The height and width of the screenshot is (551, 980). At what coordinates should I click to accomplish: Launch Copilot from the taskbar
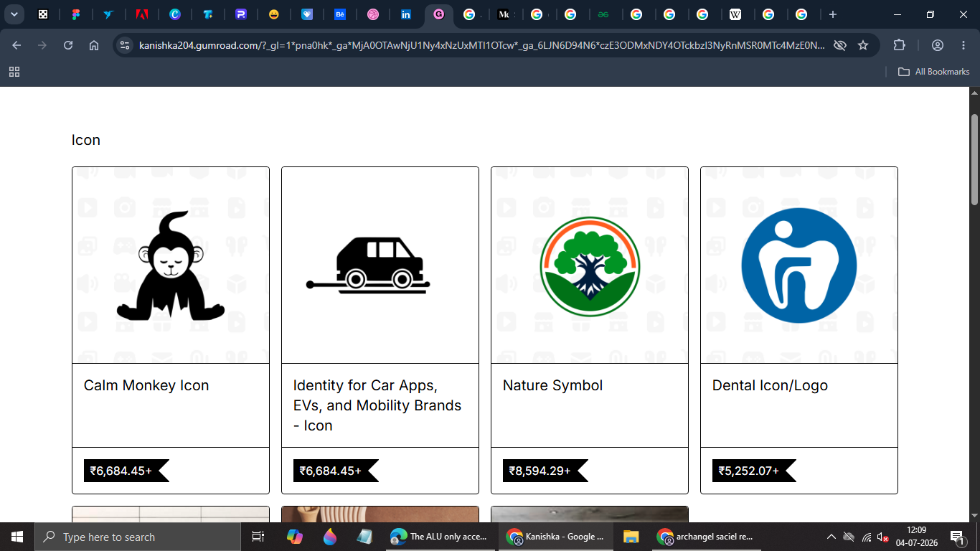(295, 537)
